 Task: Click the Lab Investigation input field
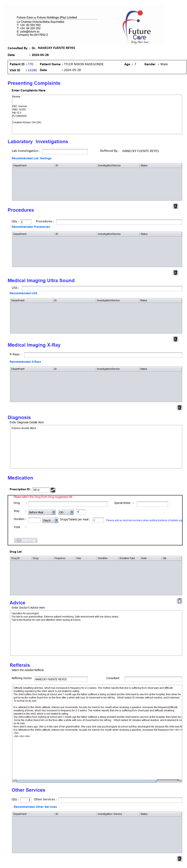click(x=65, y=151)
